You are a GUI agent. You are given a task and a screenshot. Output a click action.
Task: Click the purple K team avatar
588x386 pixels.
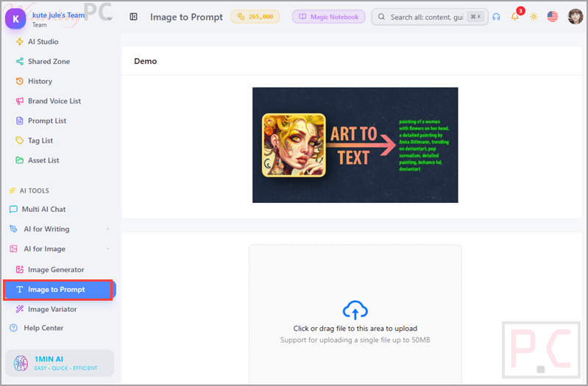(15, 18)
